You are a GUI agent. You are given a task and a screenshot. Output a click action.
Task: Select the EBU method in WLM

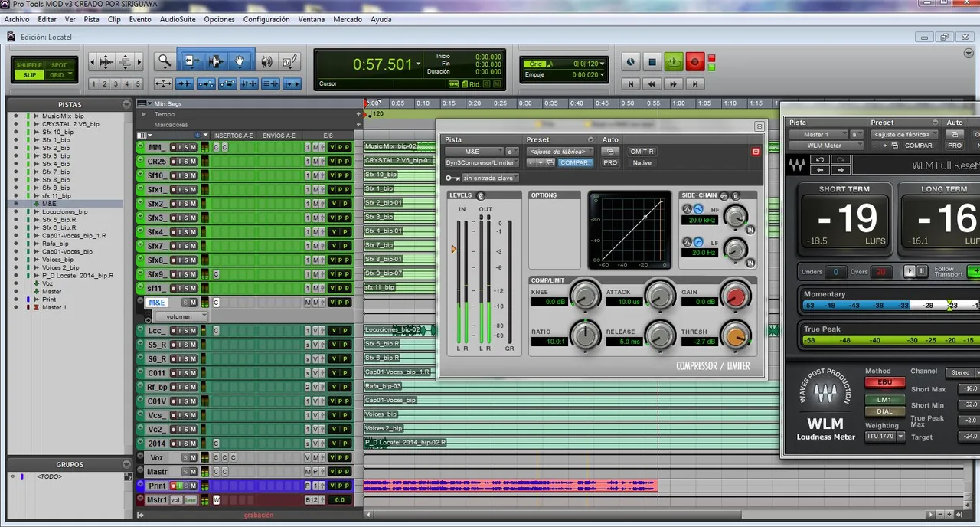884,382
